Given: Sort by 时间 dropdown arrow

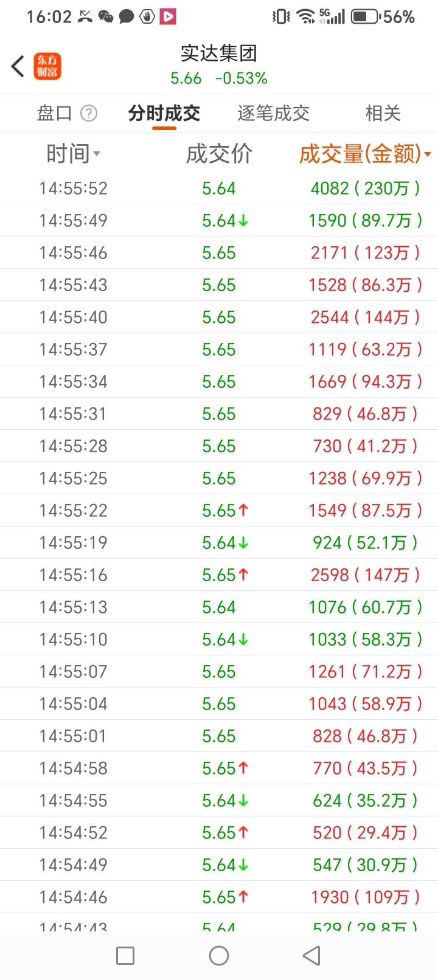Looking at the screenshot, I should [x=97, y=154].
